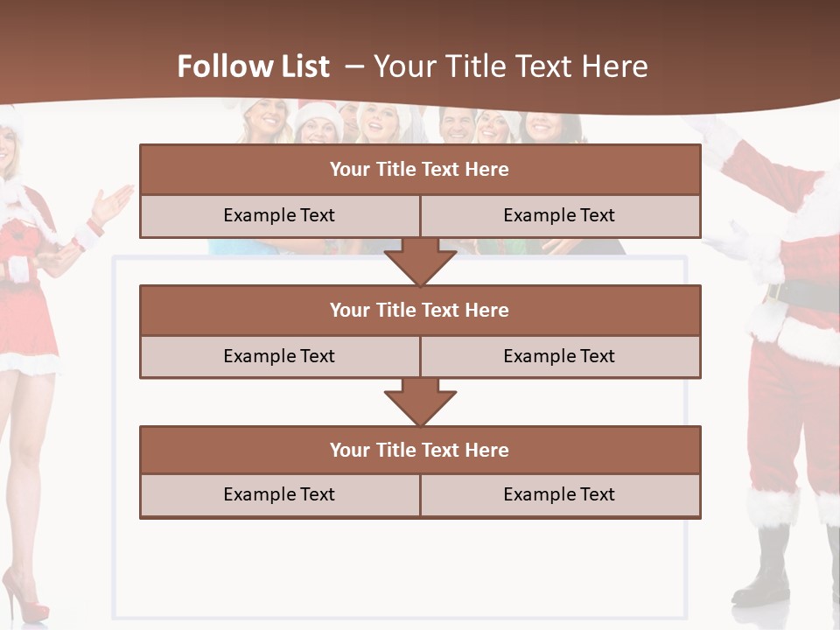Click the left "Example Text" cell in the first table
Screen dimensions: 840x630
point(279,215)
